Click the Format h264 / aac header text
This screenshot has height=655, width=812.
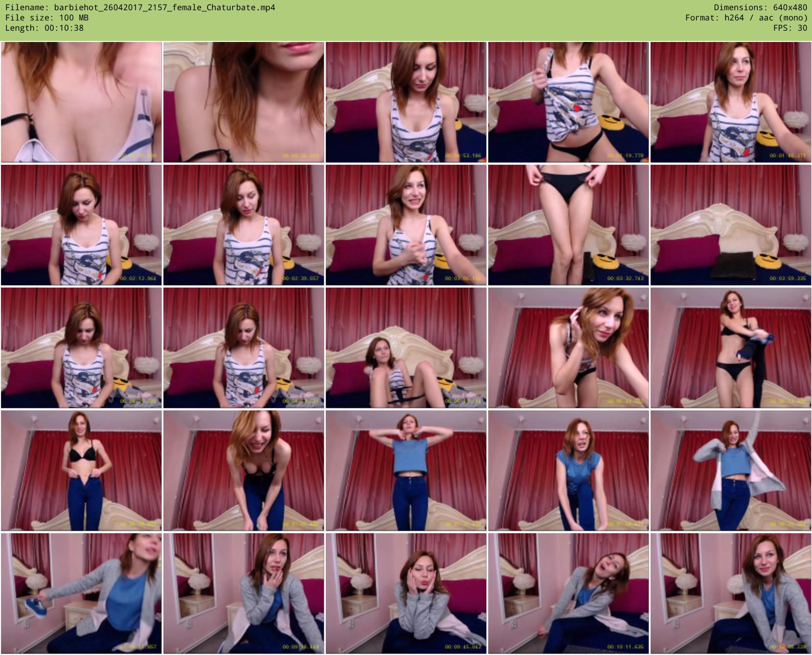coord(746,17)
